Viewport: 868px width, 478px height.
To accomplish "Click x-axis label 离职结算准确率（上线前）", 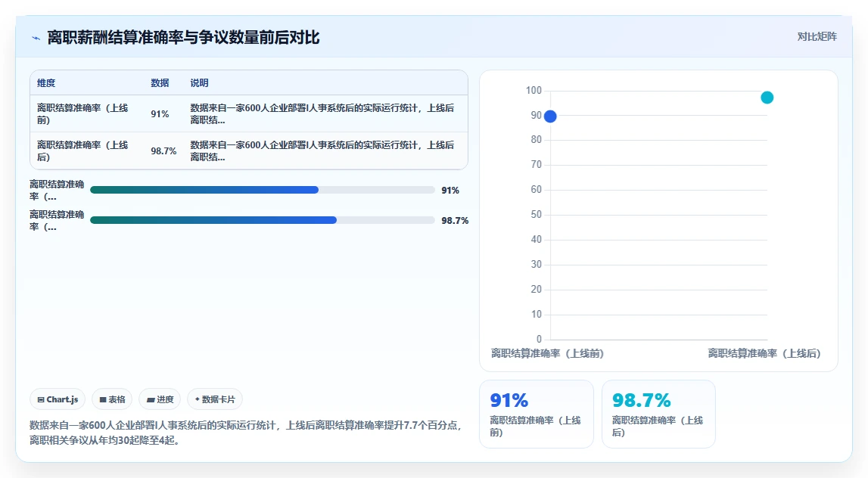I will (547, 353).
